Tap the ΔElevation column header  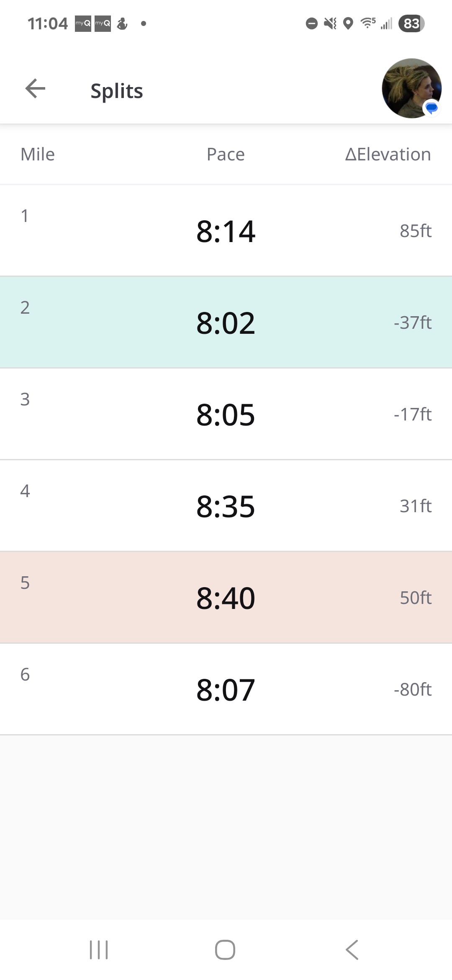pyautogui.click(x=388, y=154)
